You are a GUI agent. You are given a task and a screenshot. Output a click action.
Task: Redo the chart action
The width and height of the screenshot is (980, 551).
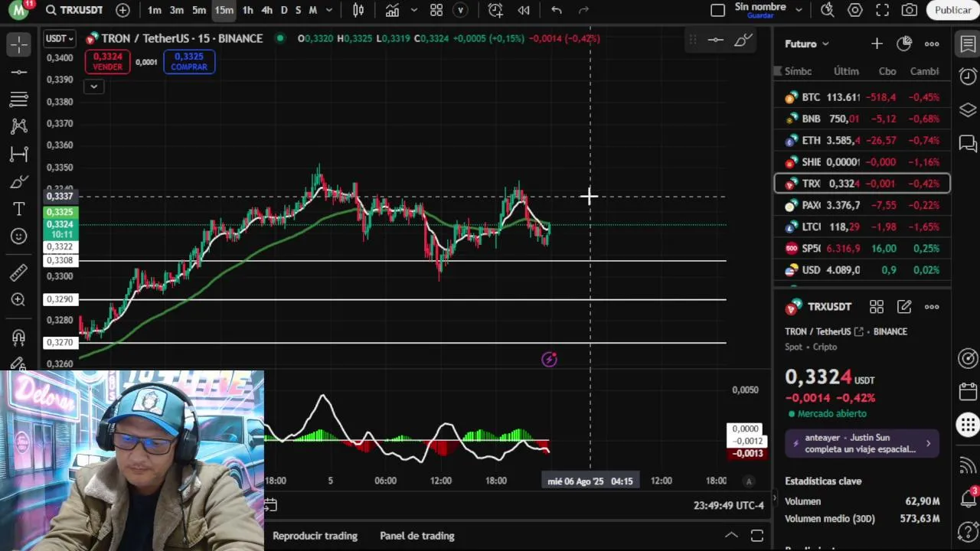point(583,10)
